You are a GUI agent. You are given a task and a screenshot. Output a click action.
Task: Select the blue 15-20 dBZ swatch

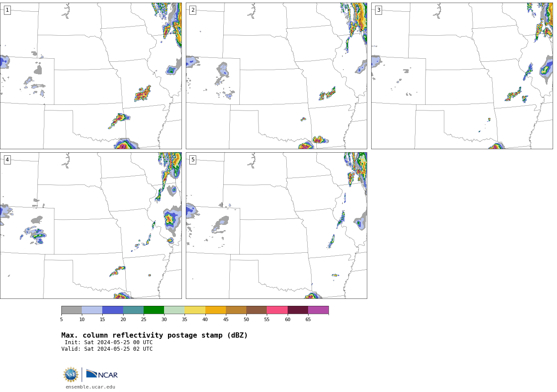click(113, 310)
